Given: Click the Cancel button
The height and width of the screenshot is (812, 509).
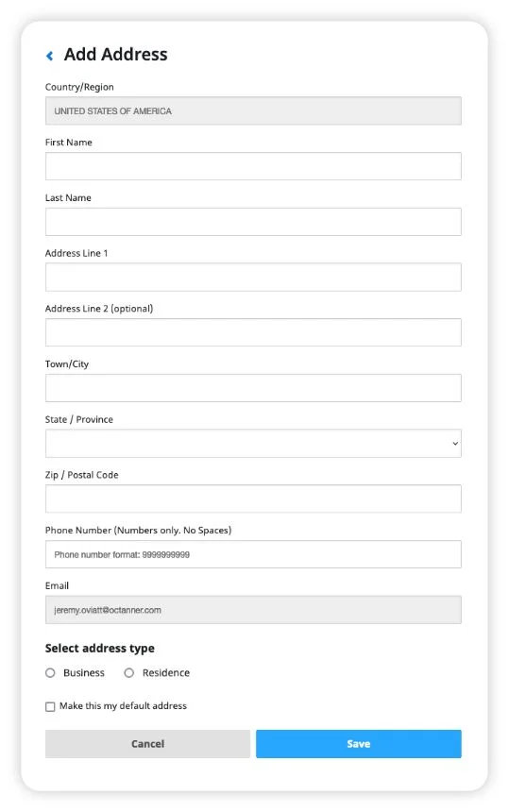Looking at the screenshot, I should click(147, 744).
